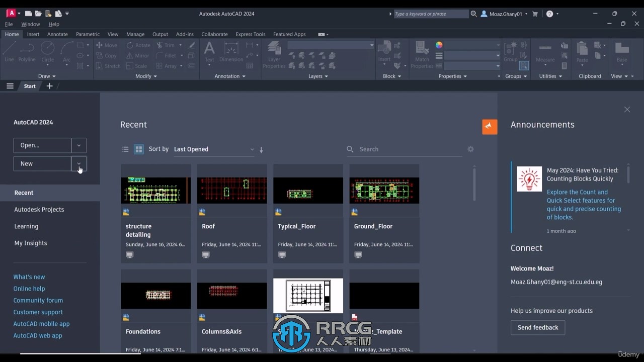Click the New button
The image size is (644, 362).
coord(42,163)
